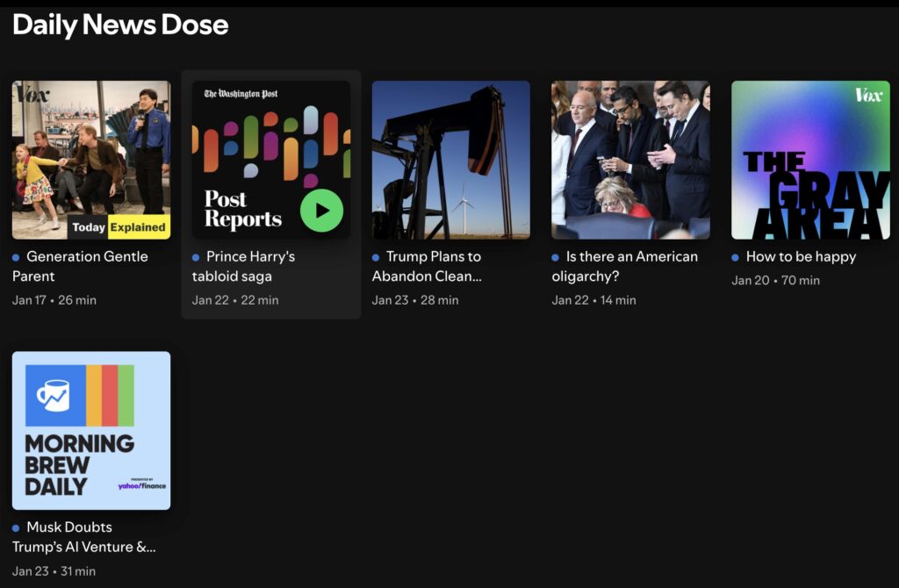
Task: Open The Gray Area cover art
Action: (810, 160)
